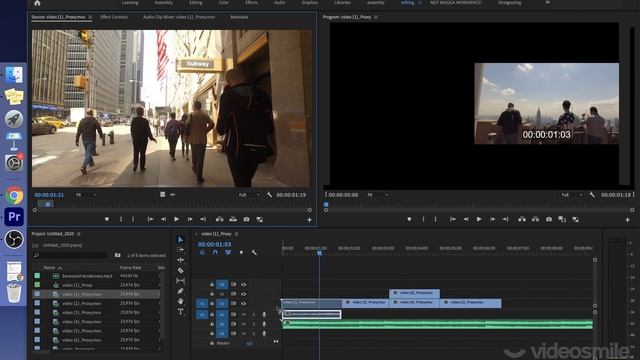Go to the Premiere Home screen
This screenshot has width=640, height=360.
(37, 3)
